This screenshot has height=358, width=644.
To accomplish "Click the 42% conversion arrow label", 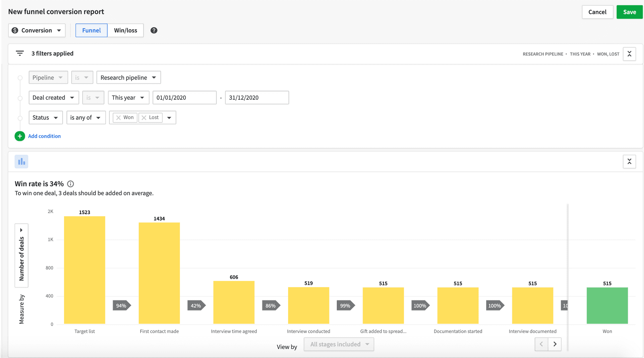I will click(x=197, y=306).
